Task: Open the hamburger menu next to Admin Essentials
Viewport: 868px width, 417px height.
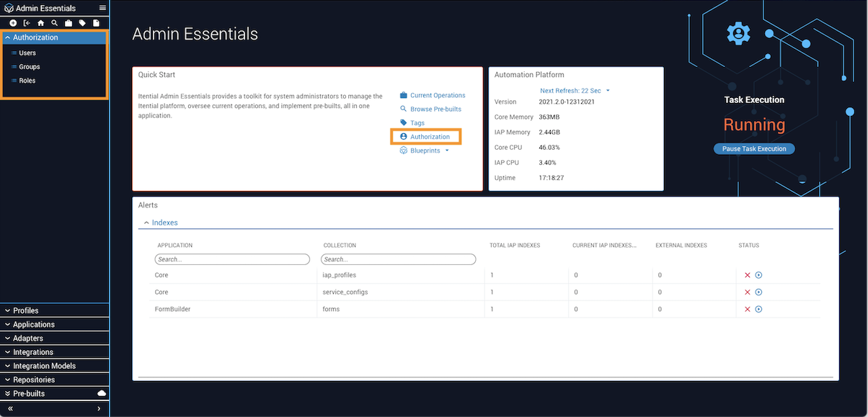Action: (102, 8)
